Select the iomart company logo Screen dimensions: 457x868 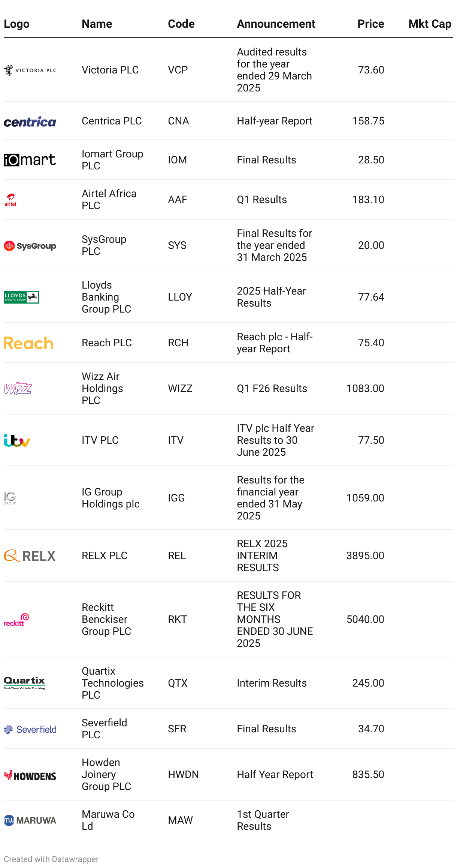coord(30,160)
